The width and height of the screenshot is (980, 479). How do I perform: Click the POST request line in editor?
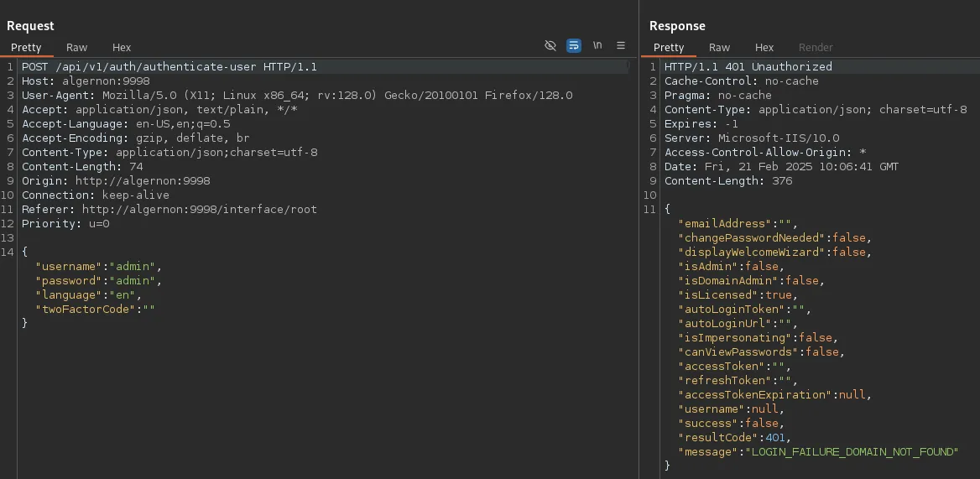[x=169, y=67]
